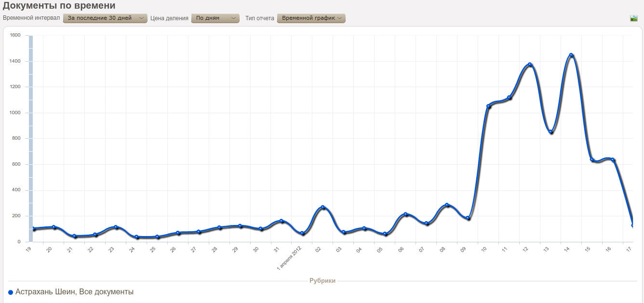Click the 'Тип отчета' label
This screenshot has width=644, height=303.
pos(260,18)
